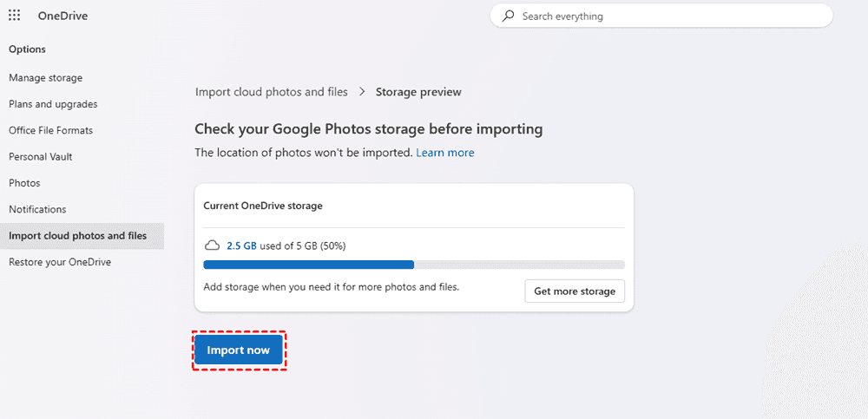This screenshot has height=419, width=868.
Task: Open Restore your OneDrive
Action: click(x=60, y=262)
